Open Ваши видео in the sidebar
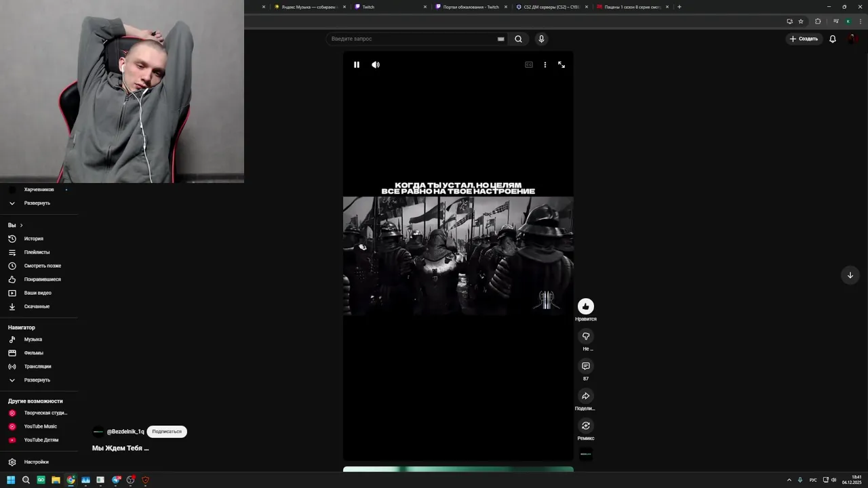The height and width of the screenshot is (488, 868). (x=38, y=293)
